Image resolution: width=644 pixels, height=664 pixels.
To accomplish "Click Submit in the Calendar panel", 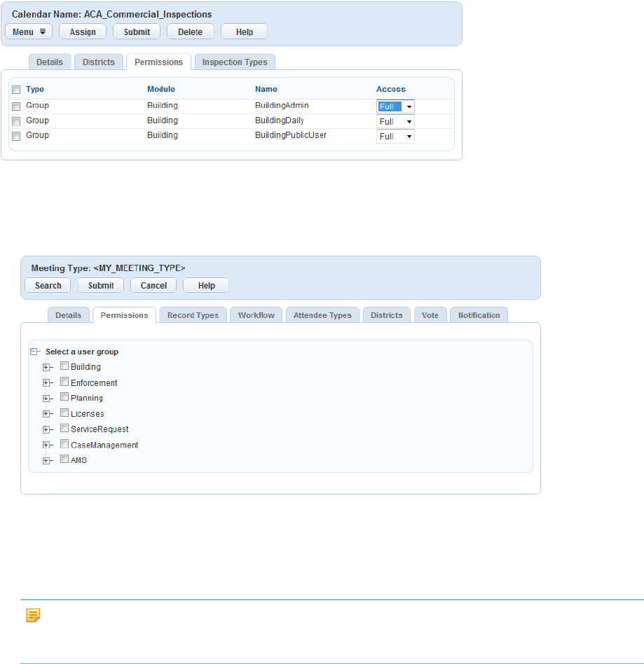I will pyautogui.click(x=137, y=32).
